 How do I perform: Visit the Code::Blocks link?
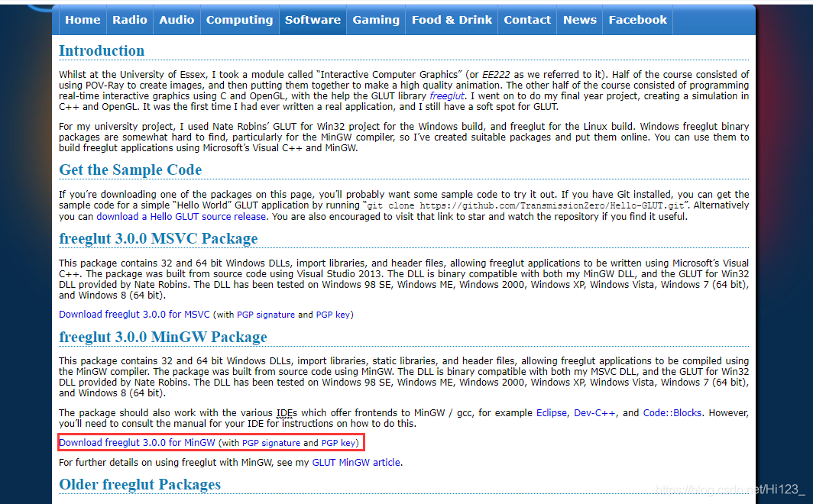pos(672,413)
